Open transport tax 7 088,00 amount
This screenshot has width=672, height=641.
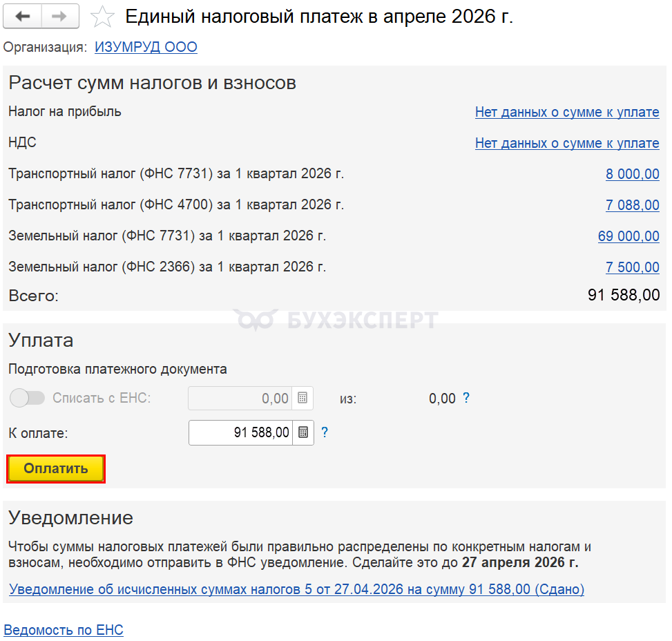pos(632,205)
